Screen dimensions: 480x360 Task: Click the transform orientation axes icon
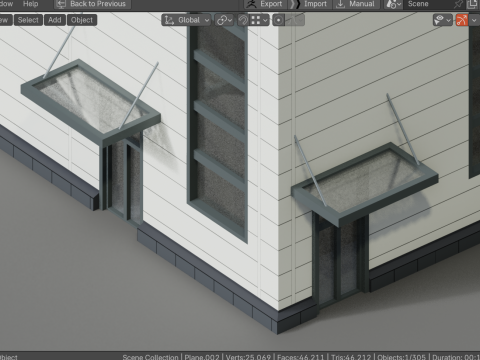click(169, 20)
